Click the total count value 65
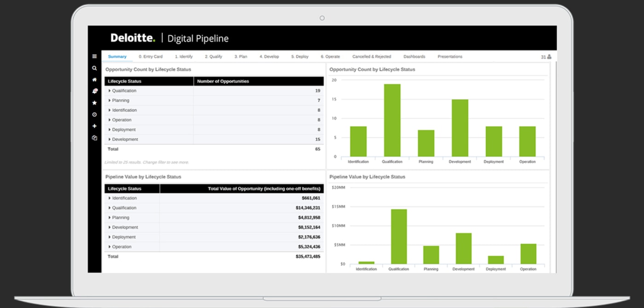The width and height of the screenshot is (644, 308). [x=318, y=149]
